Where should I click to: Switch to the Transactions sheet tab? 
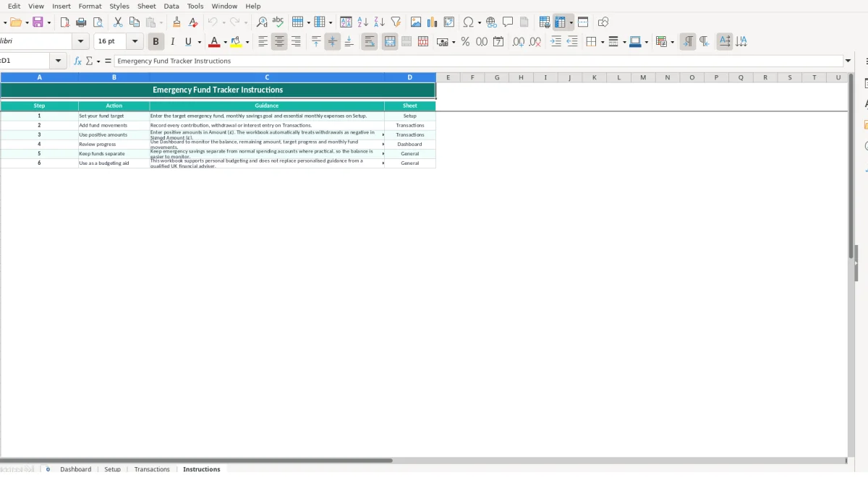click(152, 469)
